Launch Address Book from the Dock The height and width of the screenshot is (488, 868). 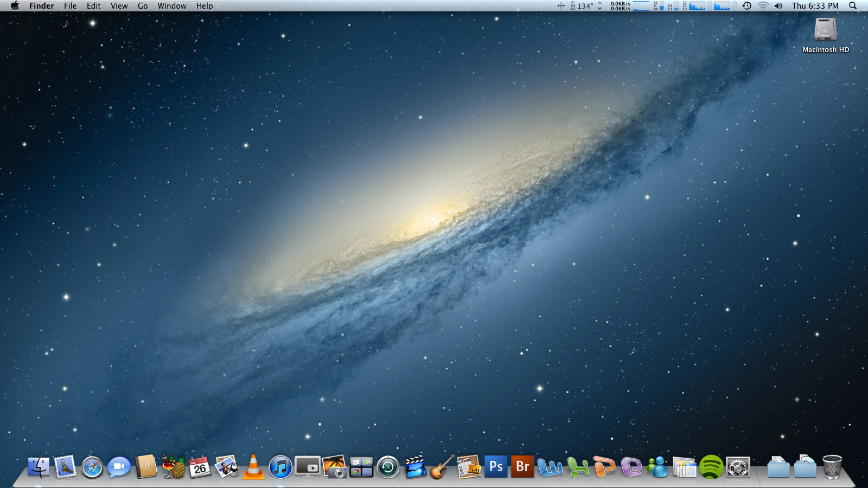pyautogui.click(x=146, y=467)
